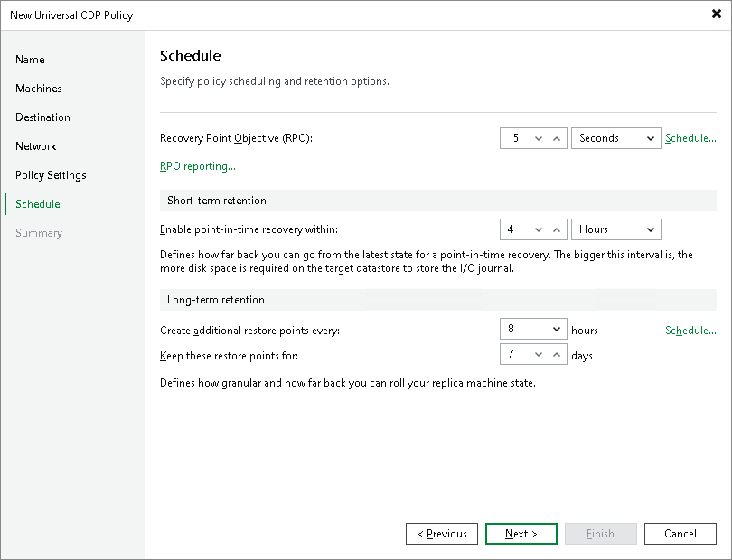
Task: Go to the Destination step
Action: tap(42, 117)
